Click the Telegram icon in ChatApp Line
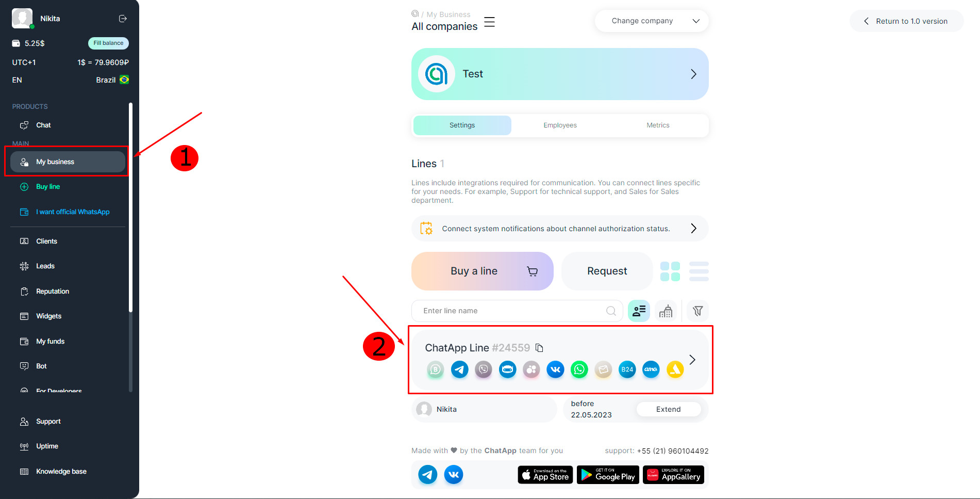 point(459,369)
